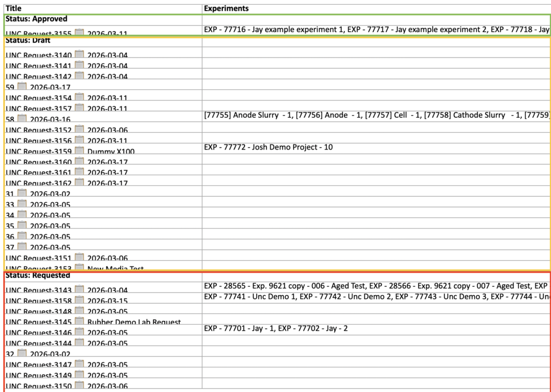The image size is (551, 392).
Task: Collapse the Status: Requested group header
Action: click(38, 275)
